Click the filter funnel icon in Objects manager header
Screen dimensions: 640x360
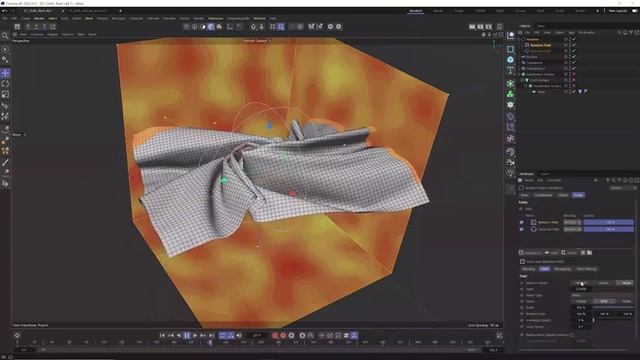coord(631,32)
